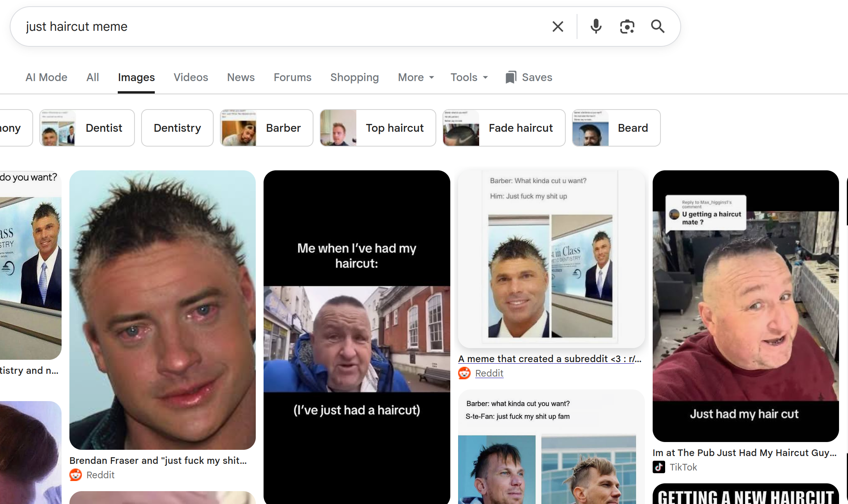Image resolution: width=848 pixels, height=504 pixels.
Task: Switch to the AI Mode tab
Action: (x=46, y=77)
